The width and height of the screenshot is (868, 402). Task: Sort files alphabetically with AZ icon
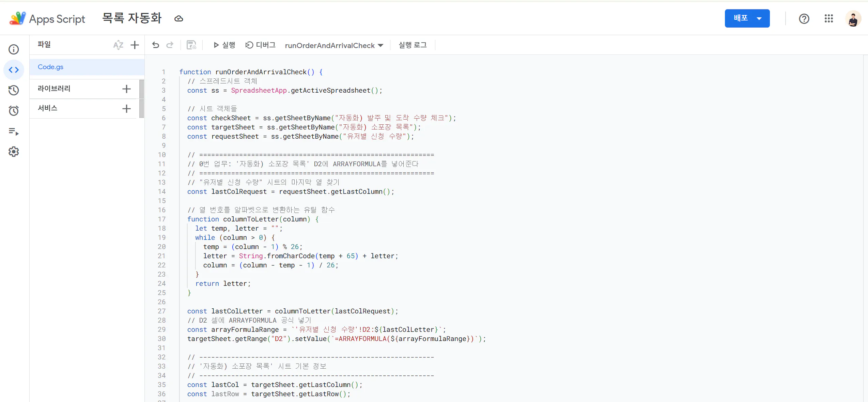118,45
